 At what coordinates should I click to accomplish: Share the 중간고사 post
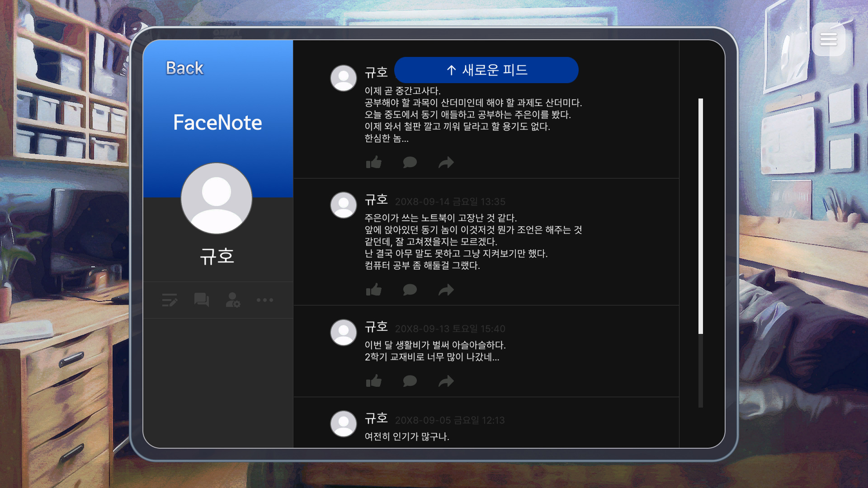click(446, 162)
